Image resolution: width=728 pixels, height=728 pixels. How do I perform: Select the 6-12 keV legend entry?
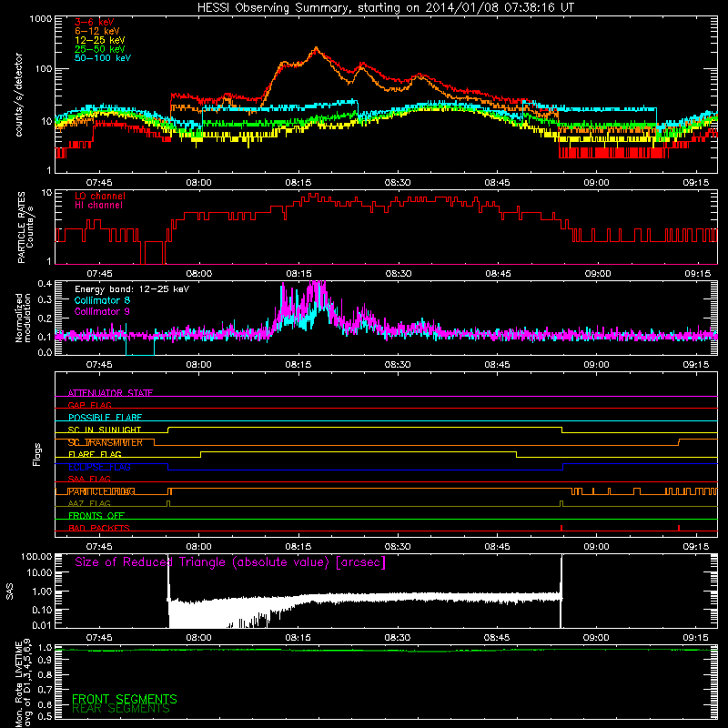click(x=97, y=31)
